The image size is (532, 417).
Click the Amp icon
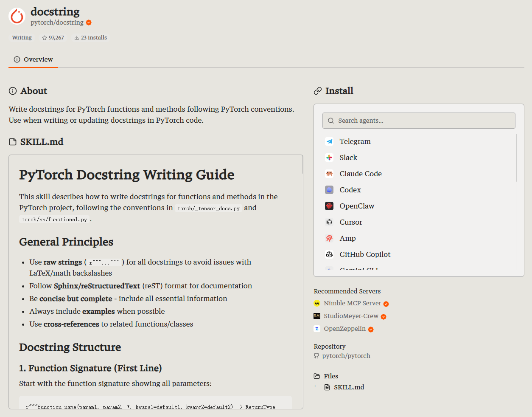pyautogui.click(x=329, y=238)
